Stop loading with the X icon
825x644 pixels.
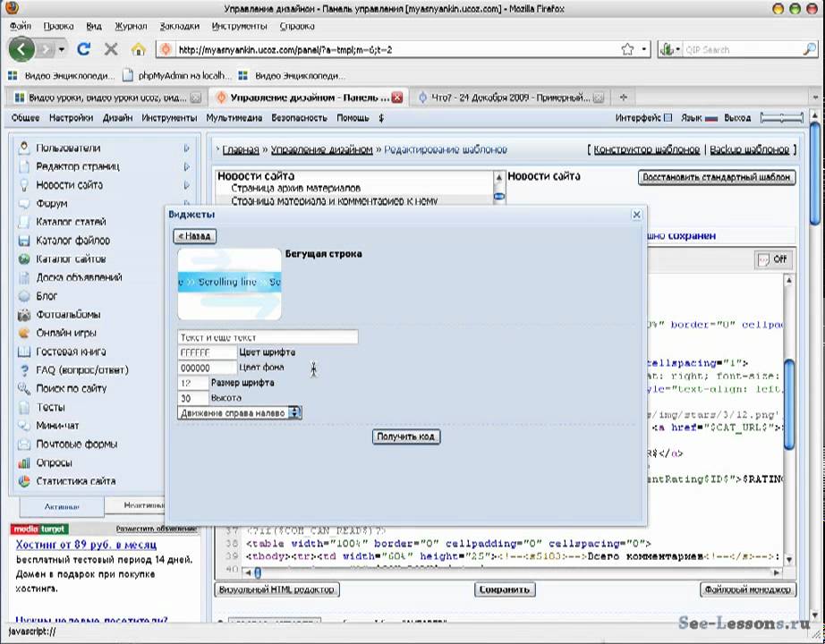(x=111, y=49)
